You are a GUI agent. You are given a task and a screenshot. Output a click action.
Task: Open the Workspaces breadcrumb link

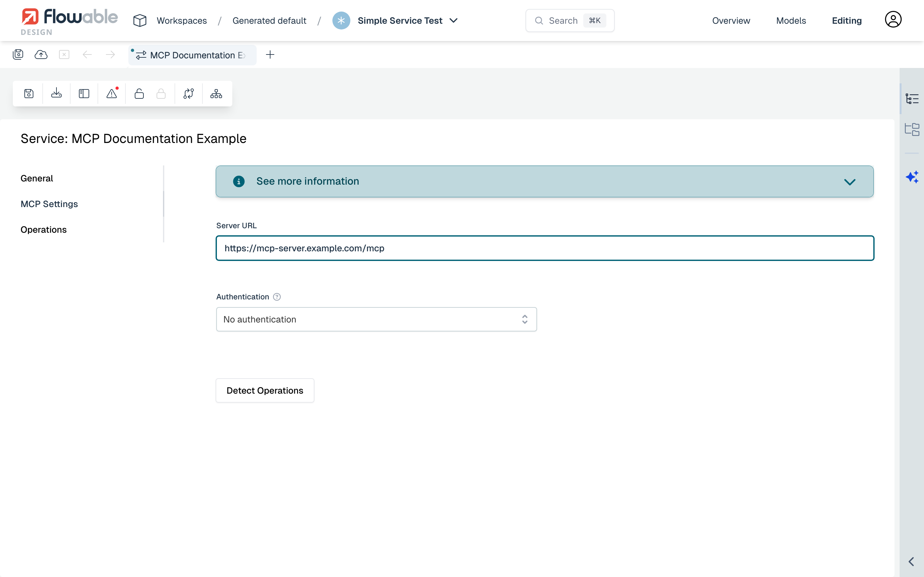182,20
